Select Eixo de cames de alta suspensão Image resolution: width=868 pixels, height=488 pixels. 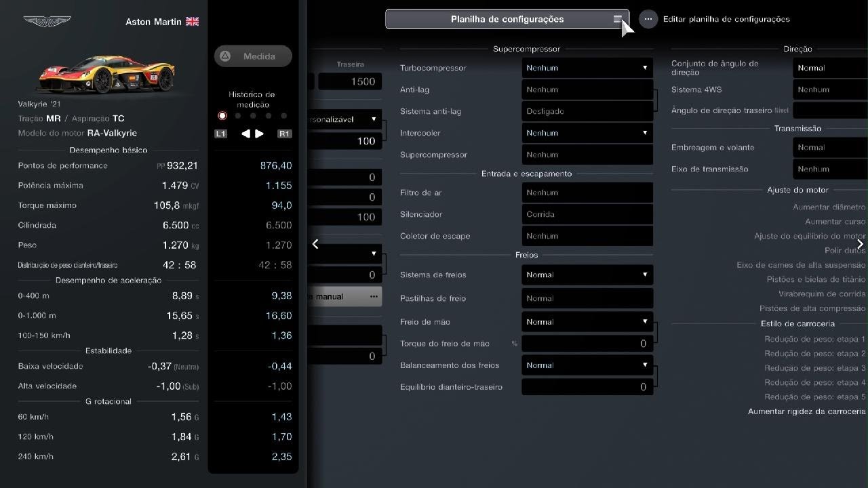(x=801, y=265)
